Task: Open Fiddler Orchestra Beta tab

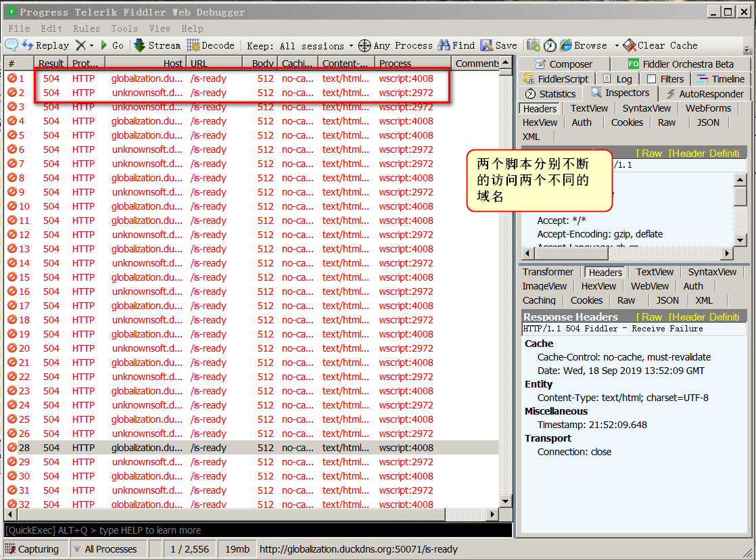Action: 680,64
